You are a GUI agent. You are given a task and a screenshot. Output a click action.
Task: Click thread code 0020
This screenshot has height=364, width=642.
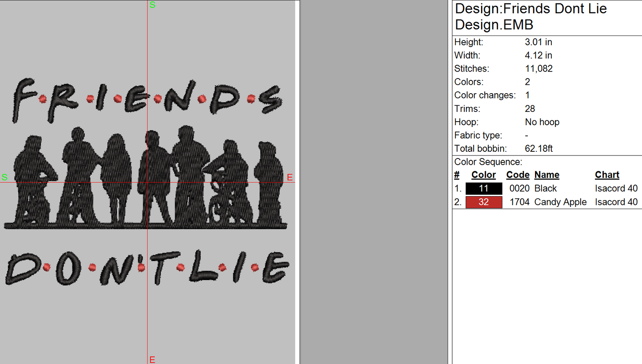pyautogui.click(x=519, y=189)
